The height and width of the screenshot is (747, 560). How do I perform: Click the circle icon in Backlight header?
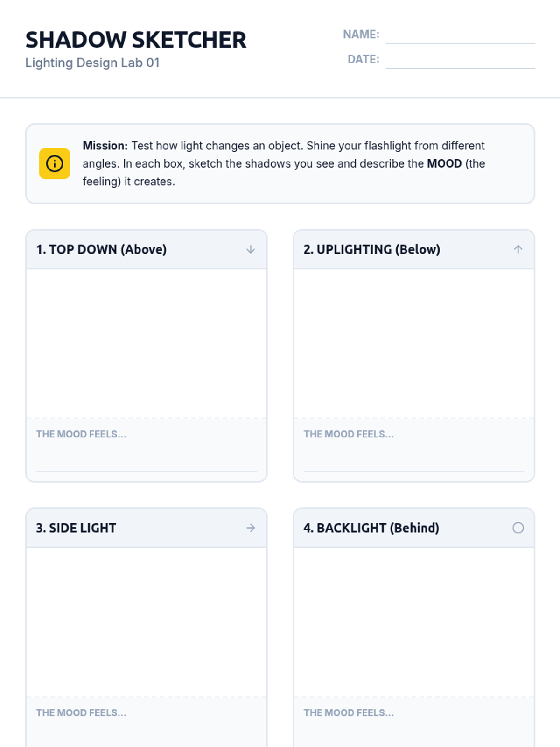tap(518, 528)
